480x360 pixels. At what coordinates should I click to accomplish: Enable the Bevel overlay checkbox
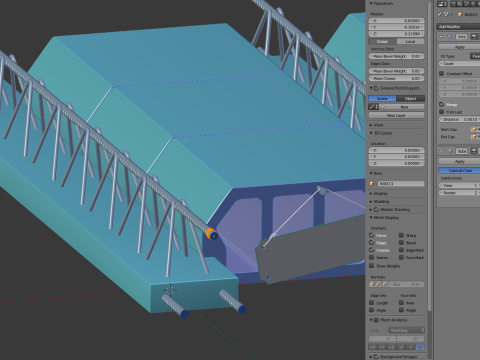point(401,243)
